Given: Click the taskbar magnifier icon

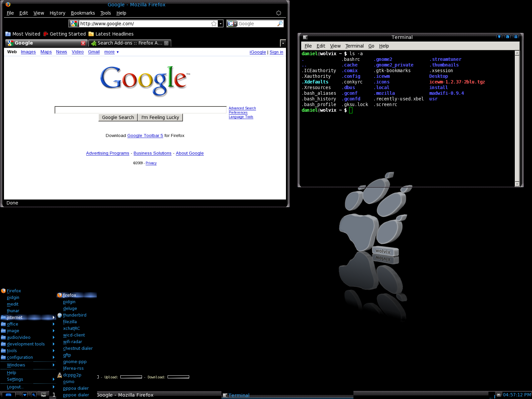Looking at the screenshot, I should click(x=34, y=395).
